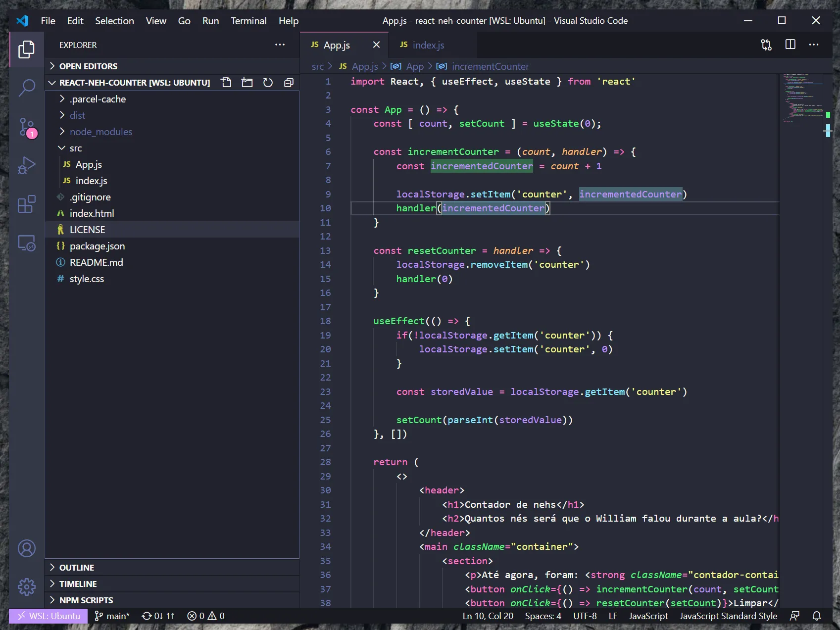840x630 pixels.
Task: Switch to the index.js tab
Action: (429, 45)
